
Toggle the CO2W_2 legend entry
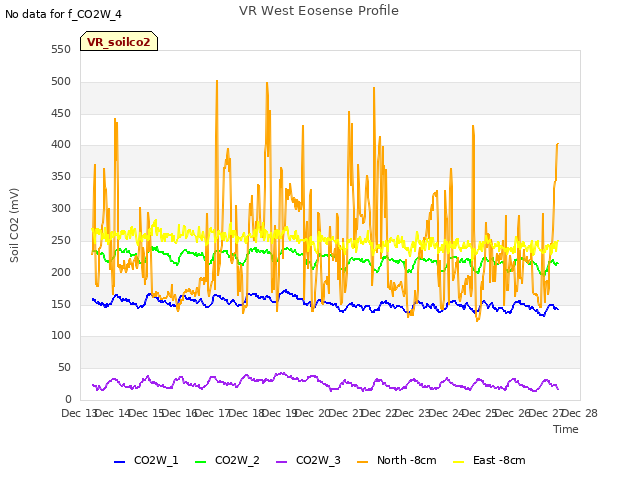pos(227,460)
